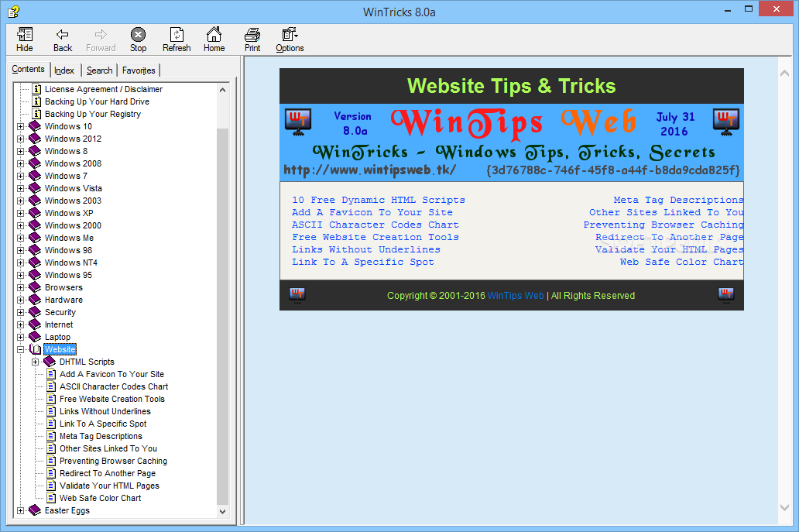This screenshot has width=799, height=532.
Task: Click the Backing Up Your Registry icon
Action: (36, 114)
